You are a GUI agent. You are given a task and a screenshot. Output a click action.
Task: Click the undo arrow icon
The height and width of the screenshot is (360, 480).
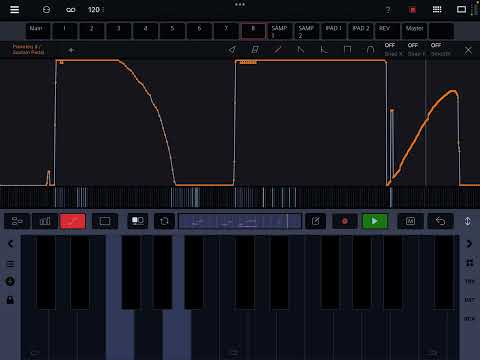coord(440,221)
